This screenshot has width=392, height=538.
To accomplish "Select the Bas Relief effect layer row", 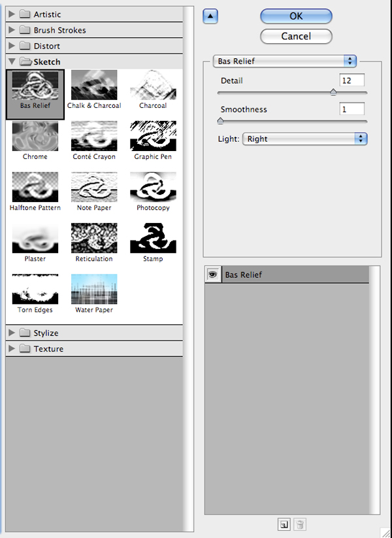I will point(287,275).
